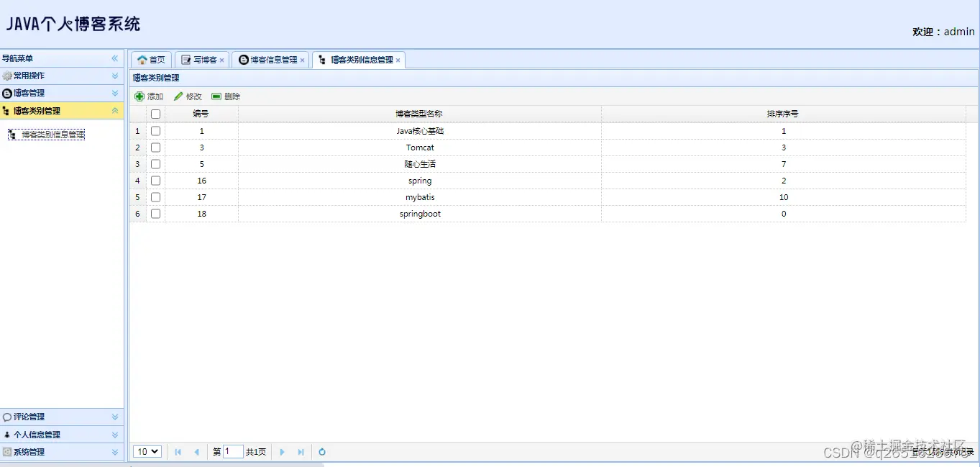Expand the 个人信息管理 accordion arrow
This screenshot has height=467, width=980.
pyautogui.click(x=115, y=435)
